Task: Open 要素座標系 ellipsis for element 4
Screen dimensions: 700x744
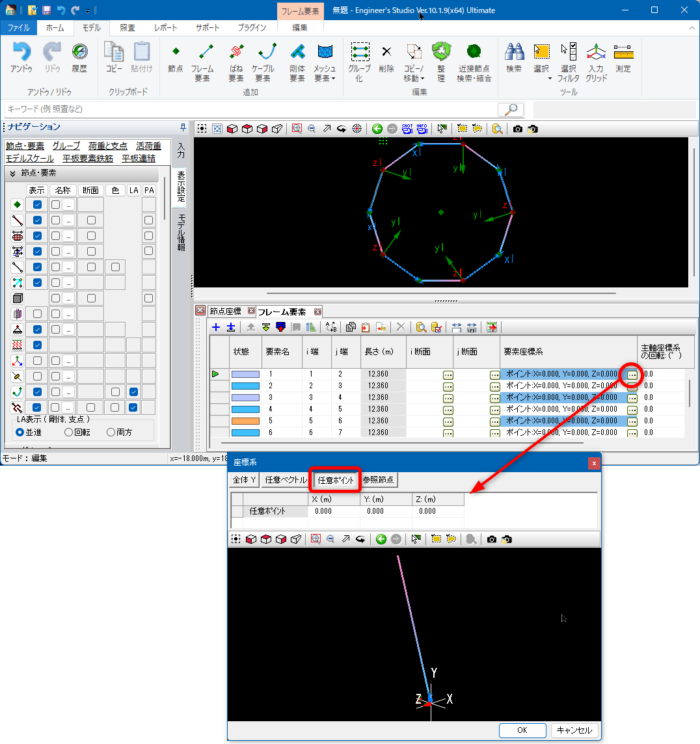Action: (632, 410)
